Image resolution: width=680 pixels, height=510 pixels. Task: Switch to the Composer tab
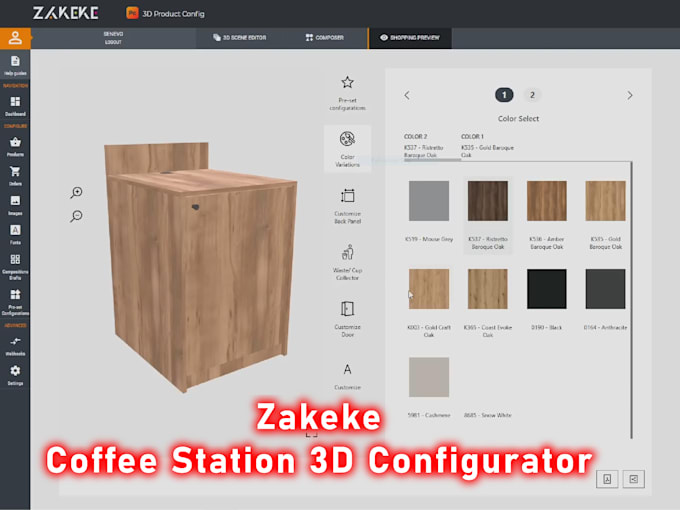pos(324,38)
